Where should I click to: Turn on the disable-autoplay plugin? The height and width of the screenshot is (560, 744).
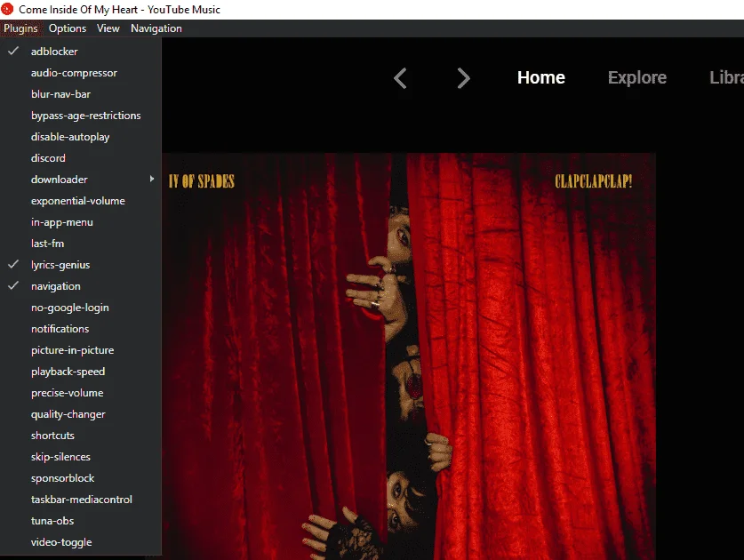tap(81, 137)
